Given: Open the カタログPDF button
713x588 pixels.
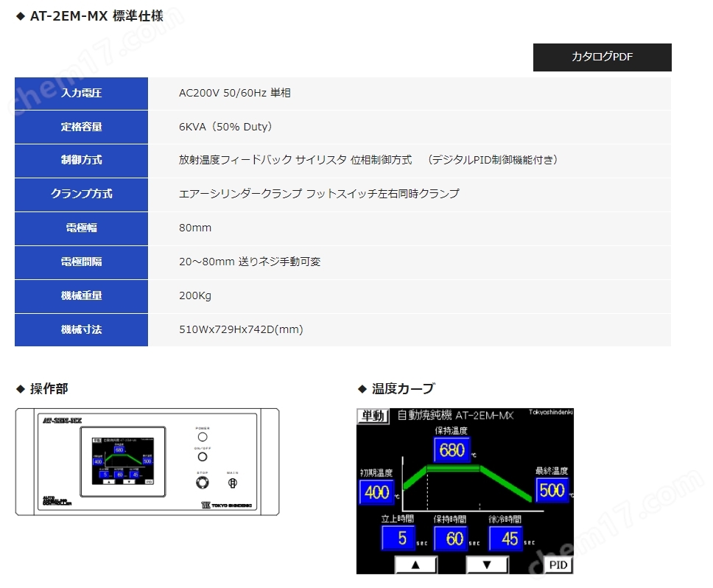Looking at the screenshot, I should 602,57.
